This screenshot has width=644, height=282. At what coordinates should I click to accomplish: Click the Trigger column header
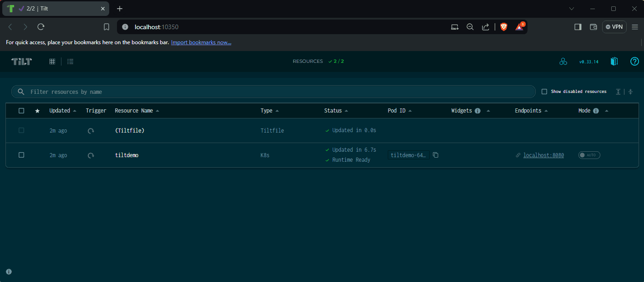(96, 111)
